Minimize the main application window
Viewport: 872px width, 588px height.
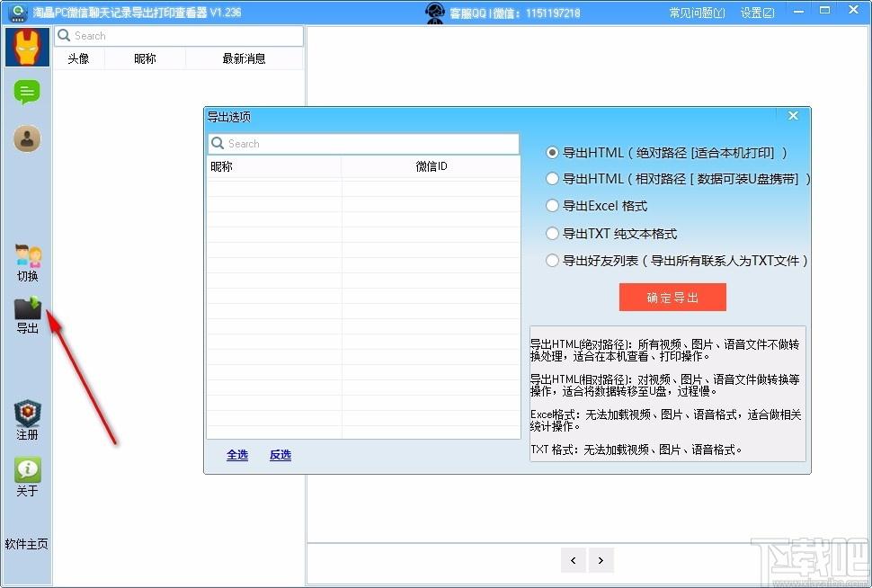point(798,11)
